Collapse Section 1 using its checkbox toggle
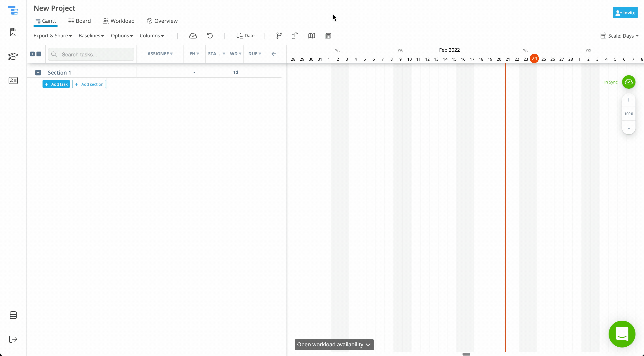The width and height of the screenshot is (644, 356). click(38, 72)
